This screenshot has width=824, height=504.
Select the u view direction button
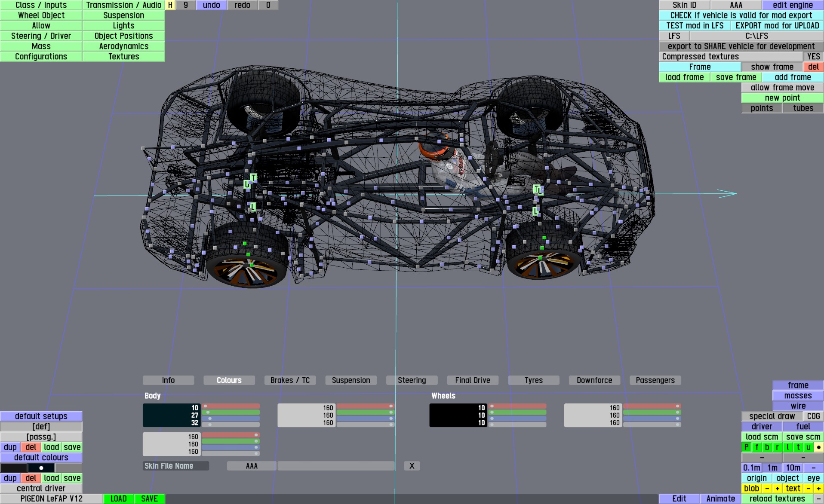point(808,447)
